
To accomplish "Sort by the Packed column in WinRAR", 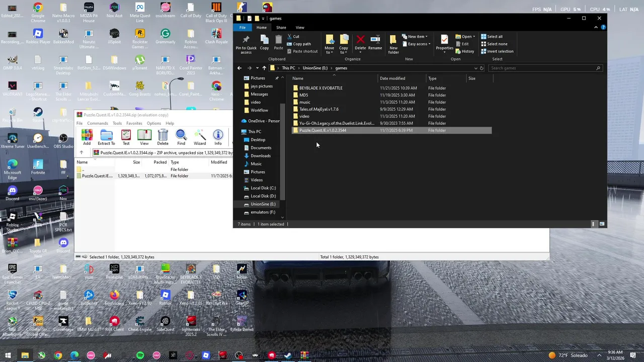I will 155,162.
